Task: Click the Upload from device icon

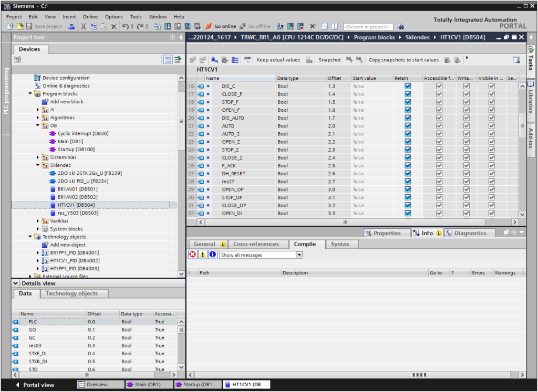Action: click(x=178, y=26)
